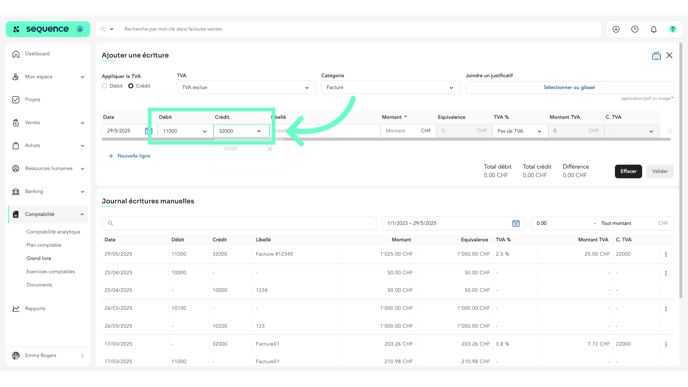The width and height of the screenshot is (688, 387).
Task: Open the C. TVA dropdown
Action: tap(632, 131)
